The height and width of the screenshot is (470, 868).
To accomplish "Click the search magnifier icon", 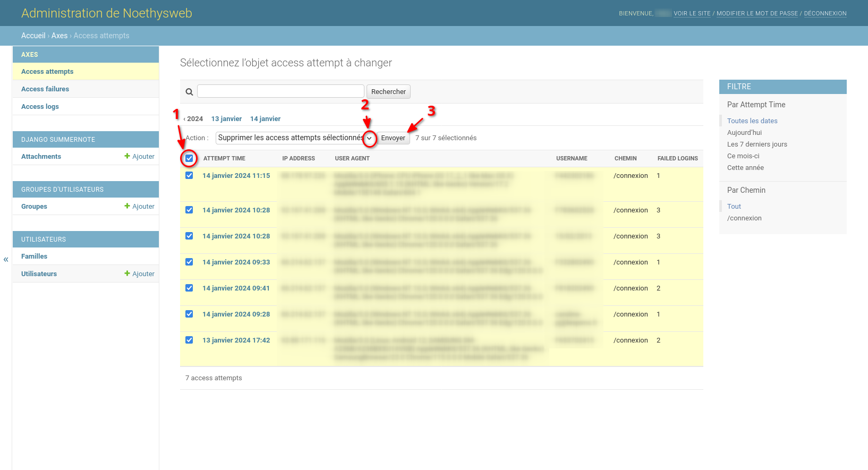I will (x=189, y=92).
